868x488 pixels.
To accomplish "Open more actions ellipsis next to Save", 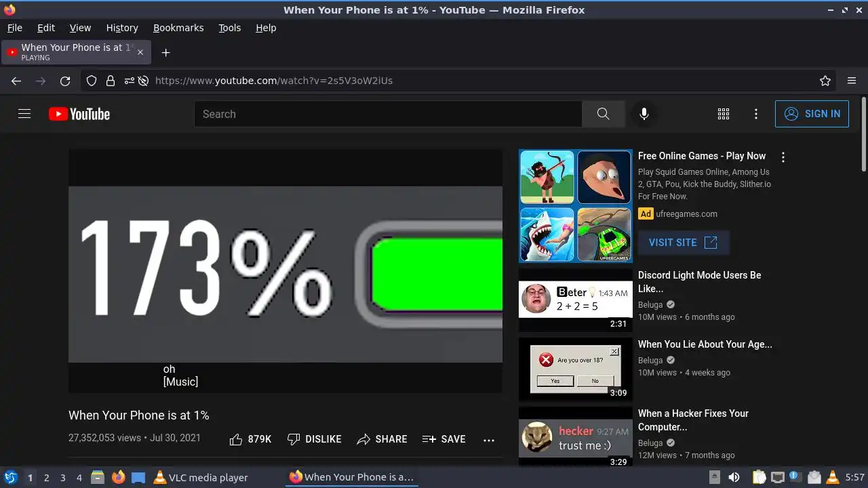I will (x=489, y=440).
